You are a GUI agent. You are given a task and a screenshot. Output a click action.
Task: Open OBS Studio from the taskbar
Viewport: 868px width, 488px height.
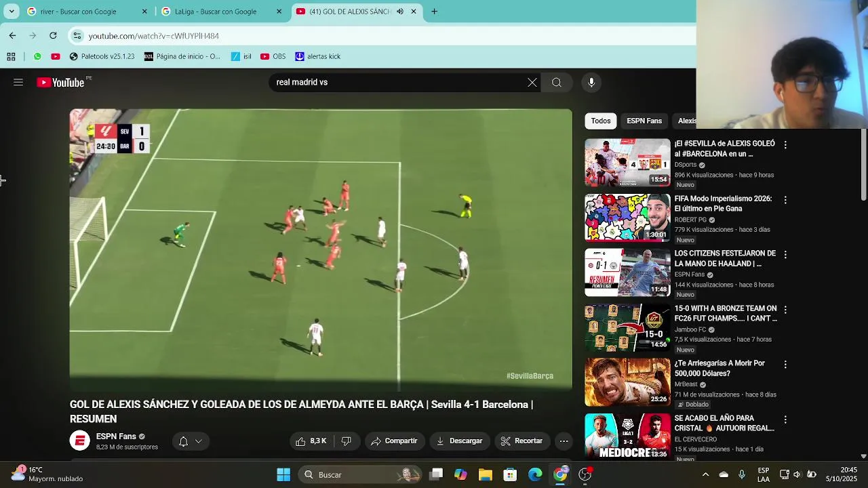point(585,474)
